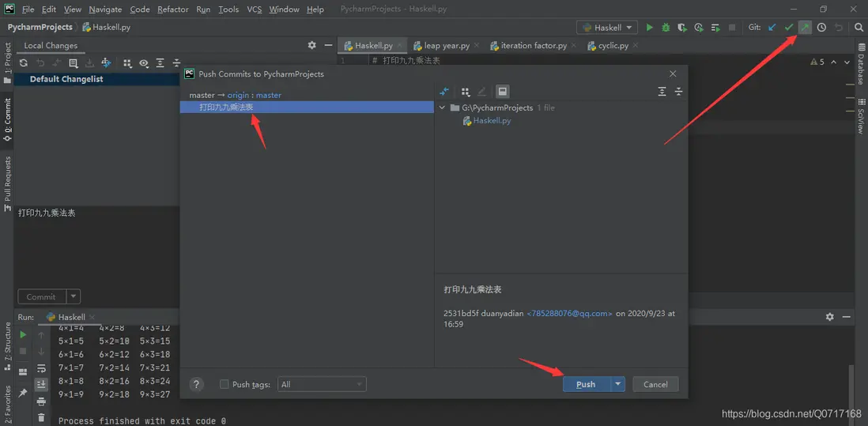Image resolution: width=868 pixels, height=426 pixels.
Task: Open Group By icon in Push dialog
Action: tap(466, 92)
